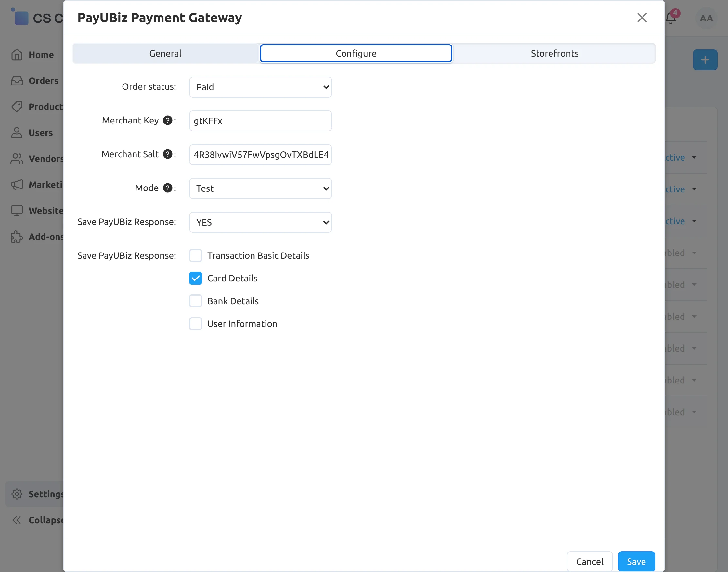
Task: Enable the Bank Details checkbox
Action: pyautogui.click(x=196, y=301)
